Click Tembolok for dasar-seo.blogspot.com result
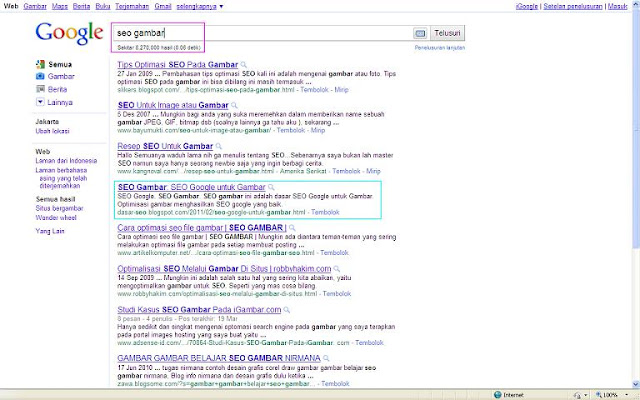Image resolution: width=640 pixels, height=400 pixels. [325, 212]
